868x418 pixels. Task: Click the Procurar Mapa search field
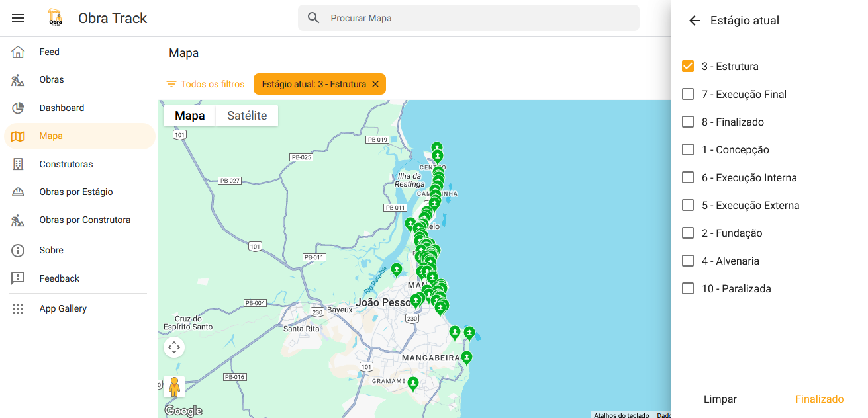coord(468,18)
